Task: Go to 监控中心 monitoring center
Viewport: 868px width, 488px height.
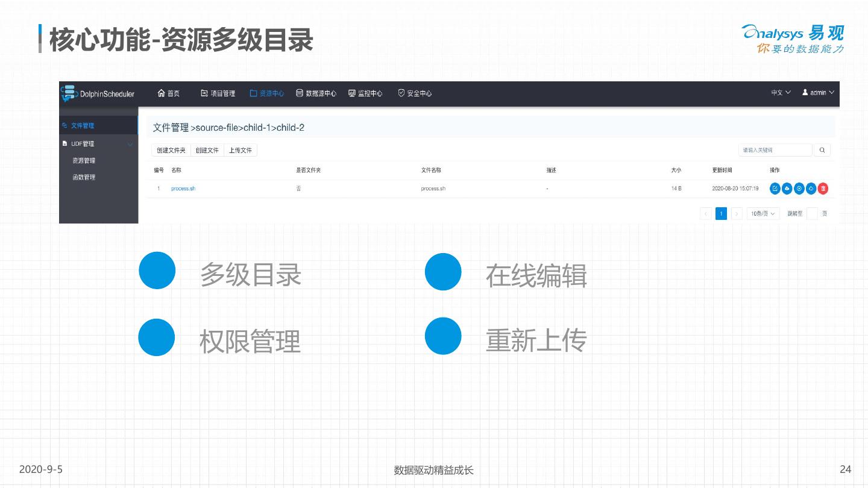Action: click(x=365, y=93)
